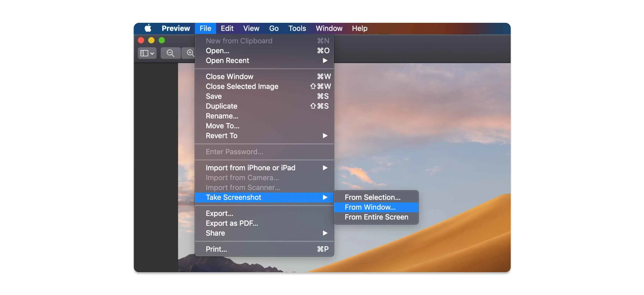Open the Share submenu

(x=325, y=233)
